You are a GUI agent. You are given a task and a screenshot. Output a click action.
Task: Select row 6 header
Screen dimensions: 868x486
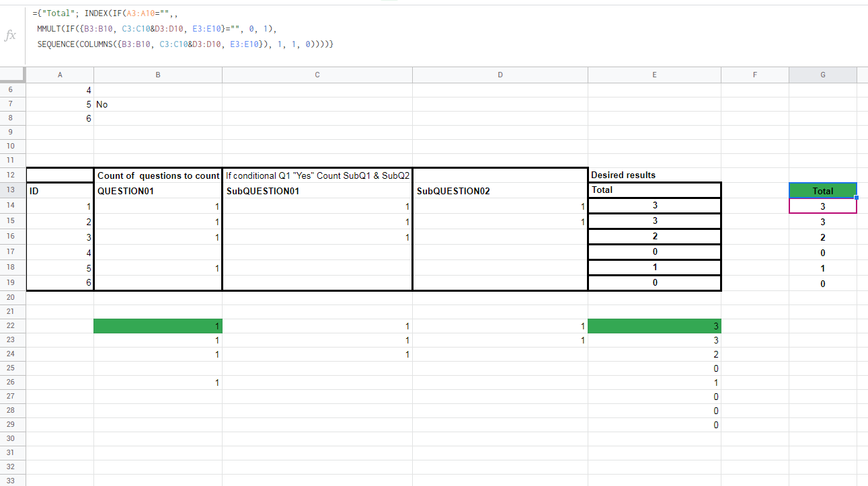13,90
